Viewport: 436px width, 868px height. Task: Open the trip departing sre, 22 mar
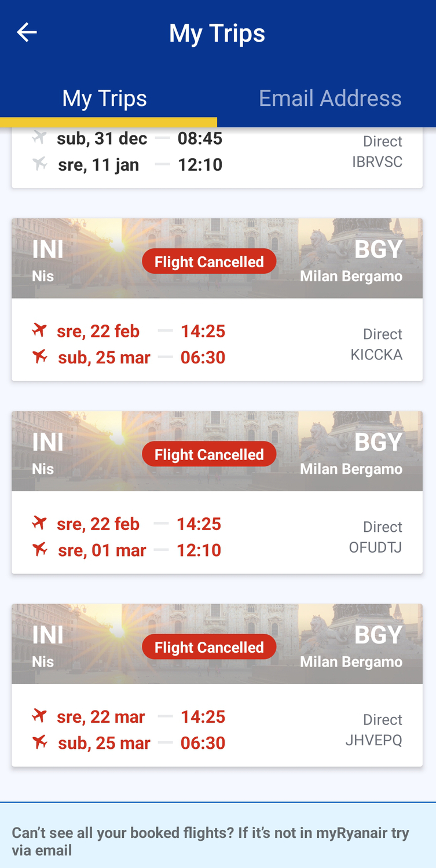[101, 717]
